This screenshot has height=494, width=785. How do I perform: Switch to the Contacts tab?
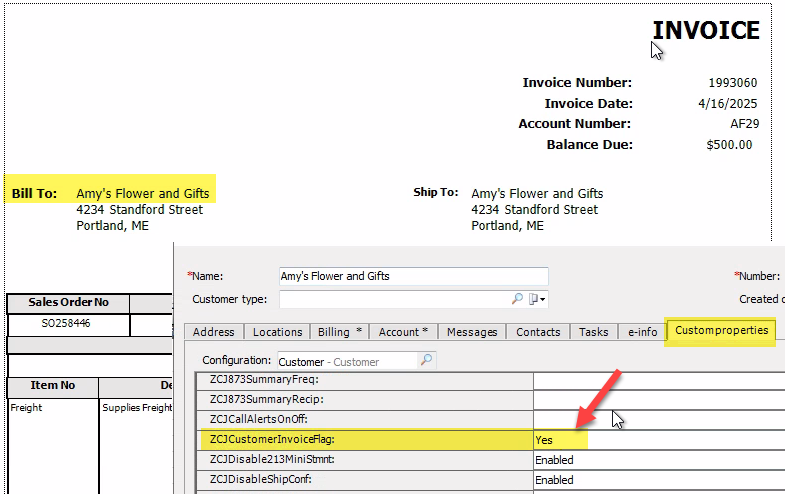pyautogui.click(x=538, y=332)
